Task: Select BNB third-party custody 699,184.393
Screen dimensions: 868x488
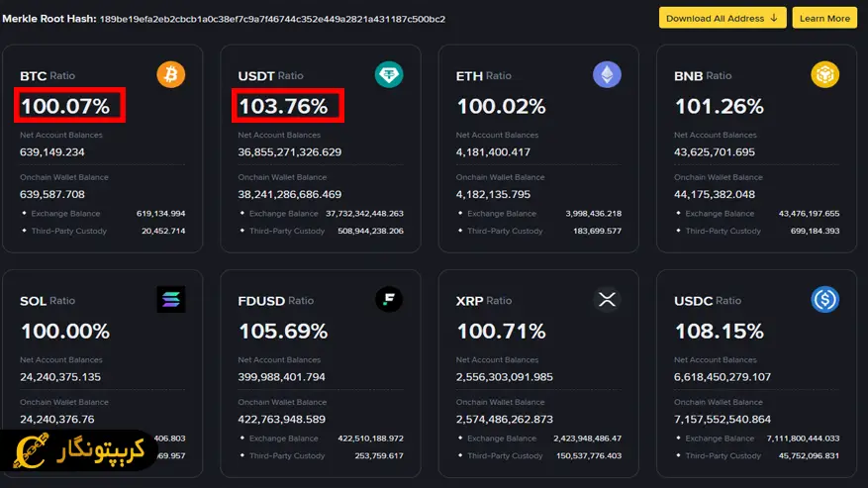Action: (x=816, y=231)
